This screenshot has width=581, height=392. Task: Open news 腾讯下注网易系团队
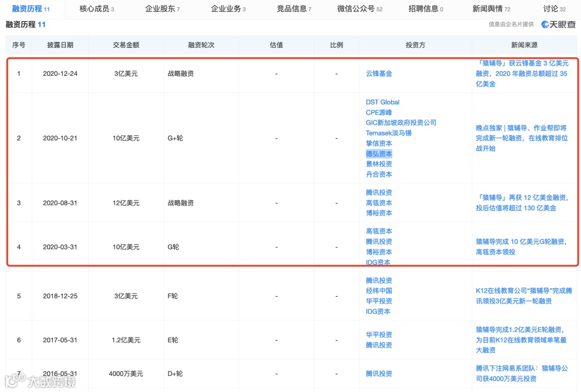[x=522, y=374]
